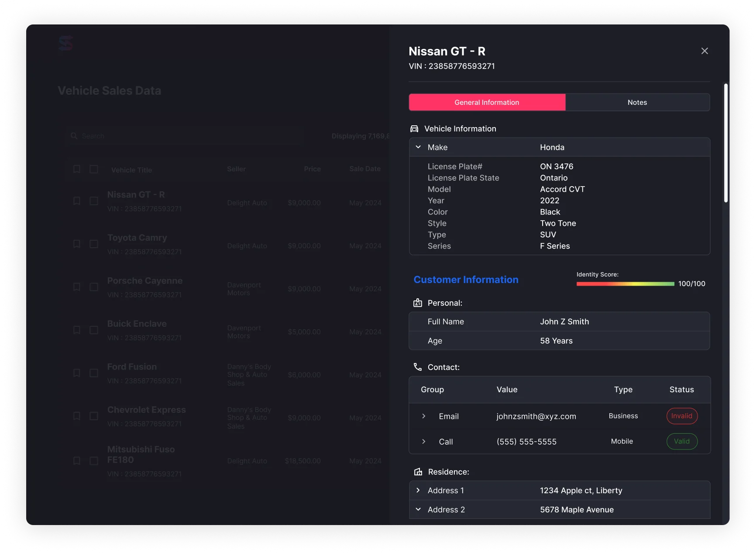Bookmark the Nissan GT - R row

point(77,201)
